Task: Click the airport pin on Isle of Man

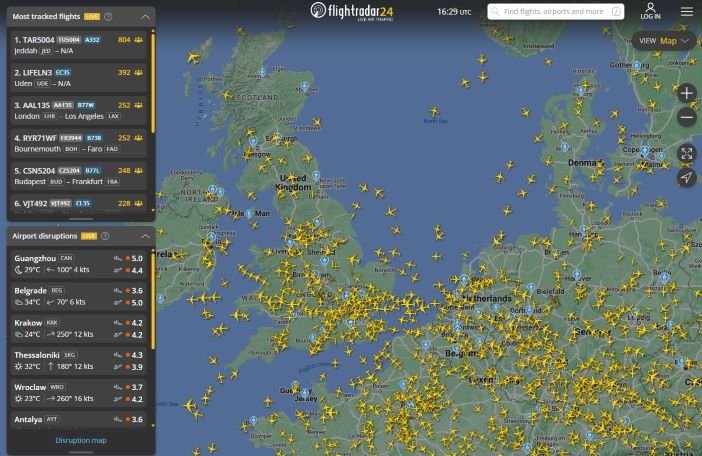Action: point(249,213)
